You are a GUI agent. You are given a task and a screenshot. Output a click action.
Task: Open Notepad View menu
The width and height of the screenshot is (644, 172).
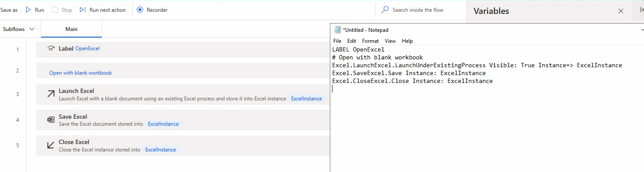[390, 41]
